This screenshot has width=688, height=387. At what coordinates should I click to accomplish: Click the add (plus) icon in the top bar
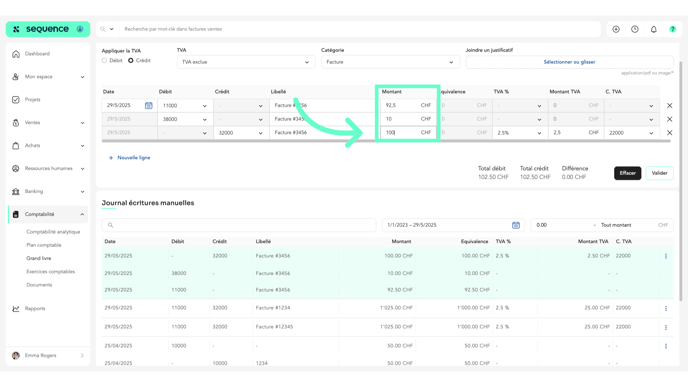point(616,29)
